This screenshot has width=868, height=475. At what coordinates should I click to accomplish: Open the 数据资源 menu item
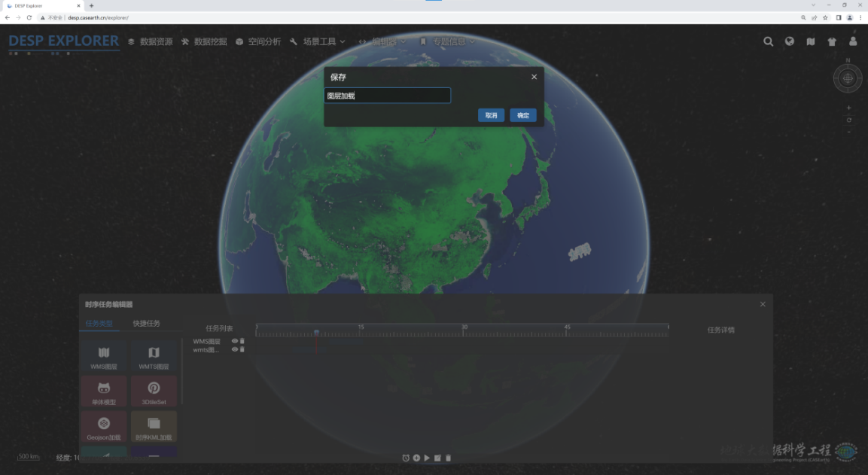click(x=150, y=42)
